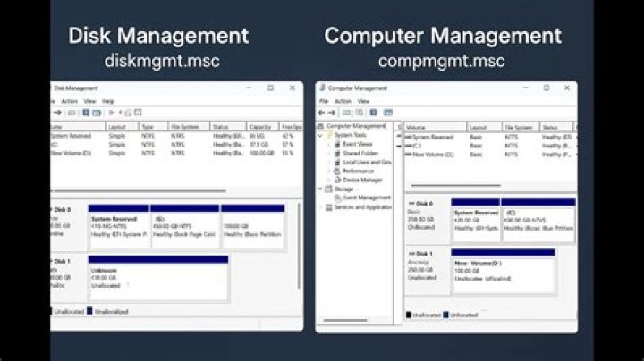Image resolution: width=644 pixels, height=361 pixels.
Task: Click the Local Users and Groups icon
Action: (x=337, y=162)
